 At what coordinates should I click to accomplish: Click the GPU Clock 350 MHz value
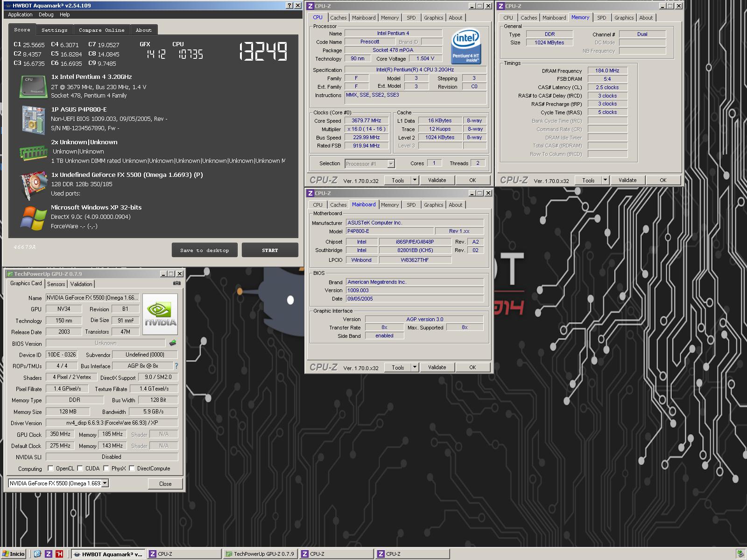pyautogui.click(x=60, y=434)
